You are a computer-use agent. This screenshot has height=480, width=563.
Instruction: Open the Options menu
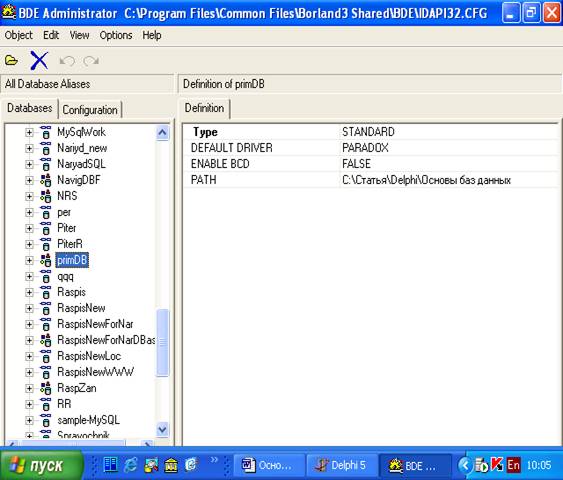pos(116,35)
